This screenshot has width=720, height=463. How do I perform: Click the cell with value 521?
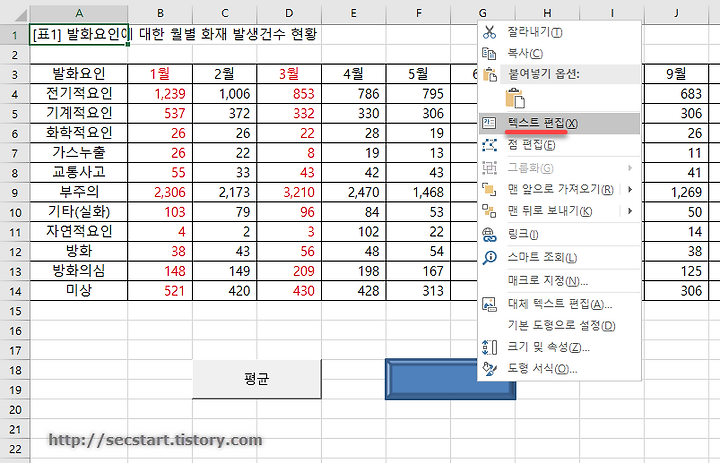coord(160,291)
